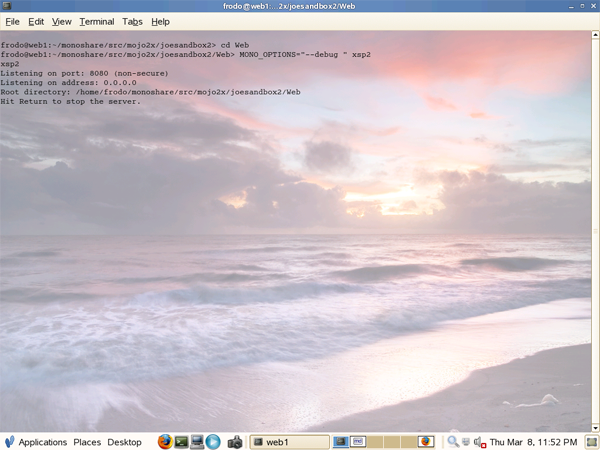Image resolution: width=600 pixels, height=450 pixels.
Task: Select the web1 taskbar window button
Action: pyautogui.click(x=288, y=442)
